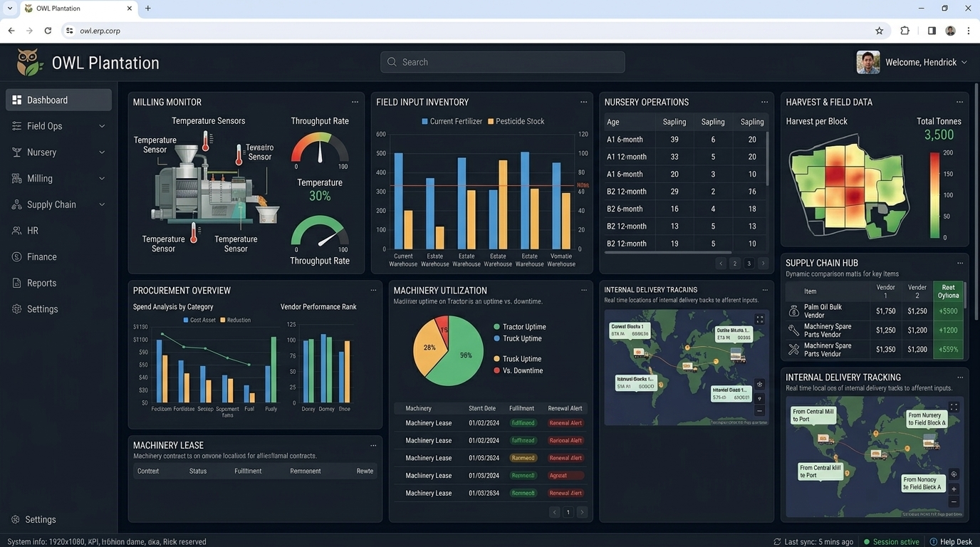Click the Nursery Operations table vertical scrollbar
Viewport: 980px width, 547px height.
[x=767, y=158]
